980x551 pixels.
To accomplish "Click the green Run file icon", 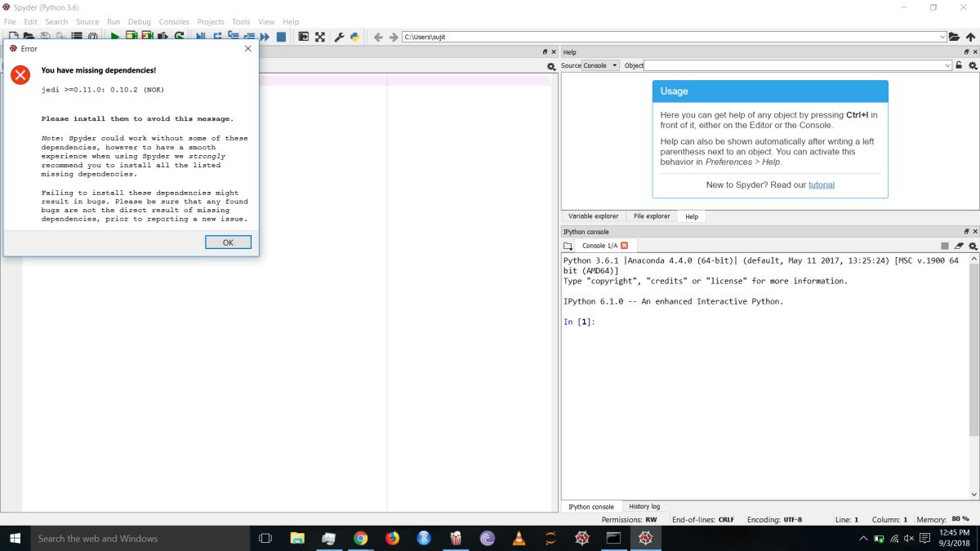I will pyautogui.click(x=115, y=37).
